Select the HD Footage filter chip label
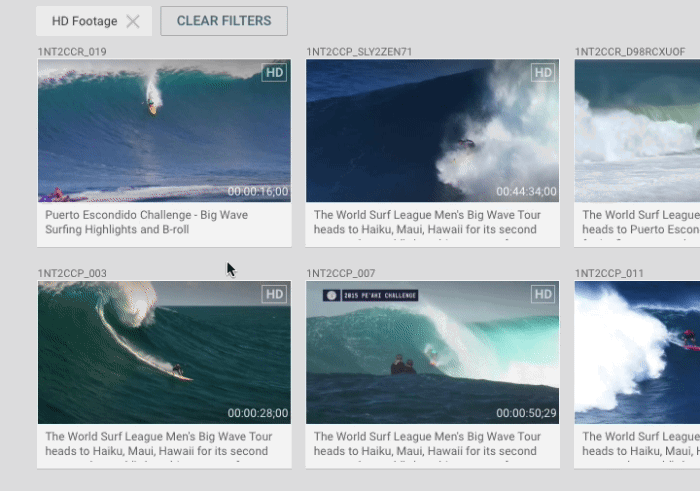Viewport: 700px width, 491px height. tap(85, 21)
